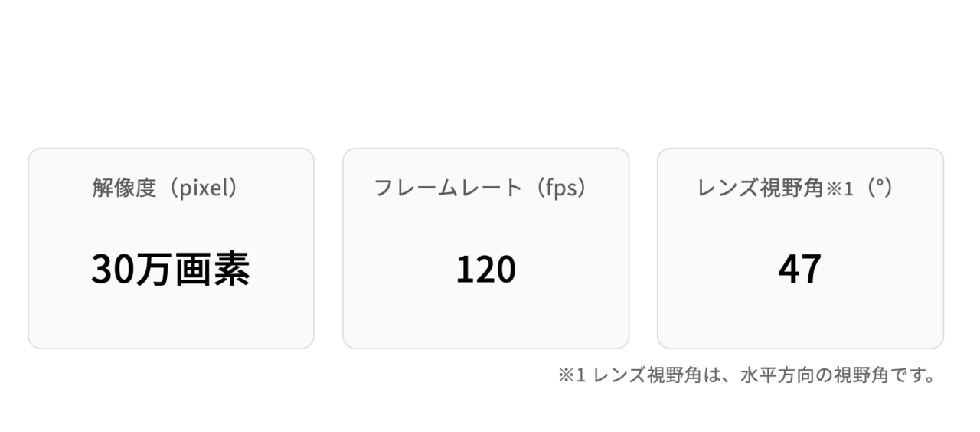This screenshot has width=980, height=432.
Task: Select the 120 frame rate value
Action: [485, 270]
